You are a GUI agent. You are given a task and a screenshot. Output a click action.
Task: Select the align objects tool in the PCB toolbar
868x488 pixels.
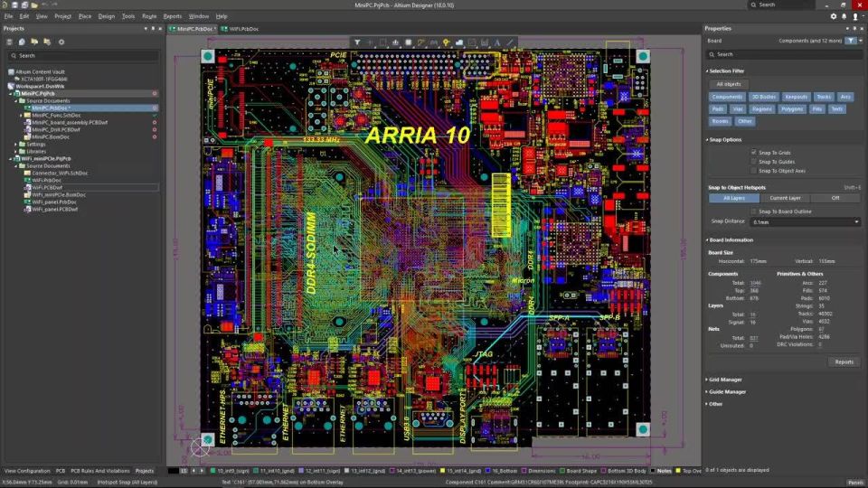[395, 42]
